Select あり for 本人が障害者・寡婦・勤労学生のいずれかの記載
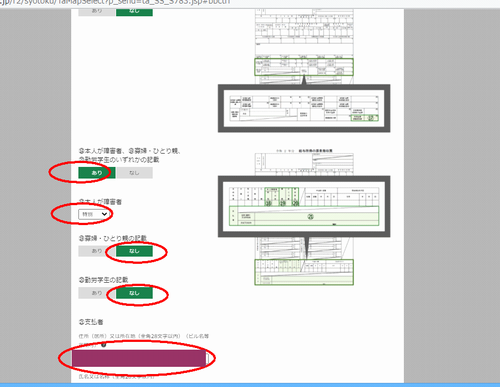The image size is (500, 387). coord(97,173)
